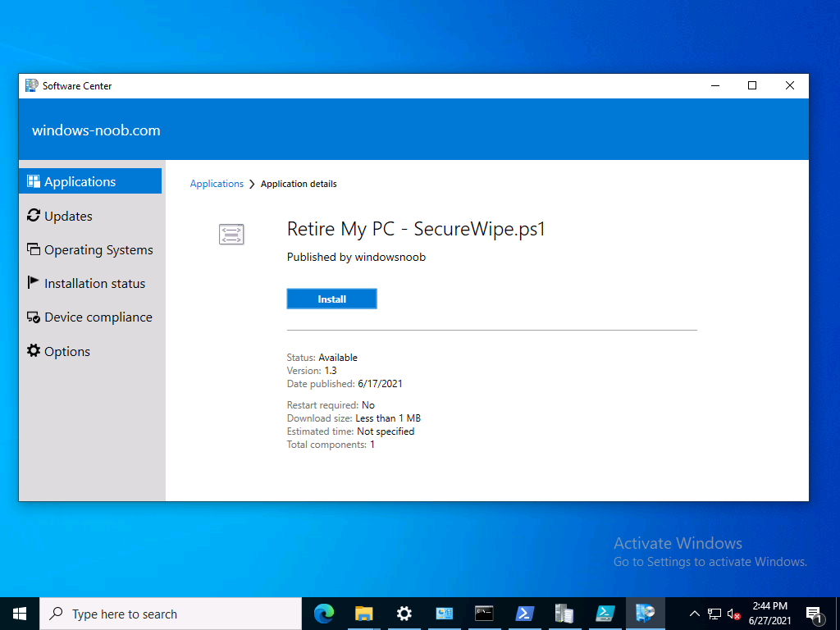The height and width of the screenshot is (630, 840).
Task: Click the Retire My PC - SecureWipe.ps1 title
Action: [x=416, y=229]
